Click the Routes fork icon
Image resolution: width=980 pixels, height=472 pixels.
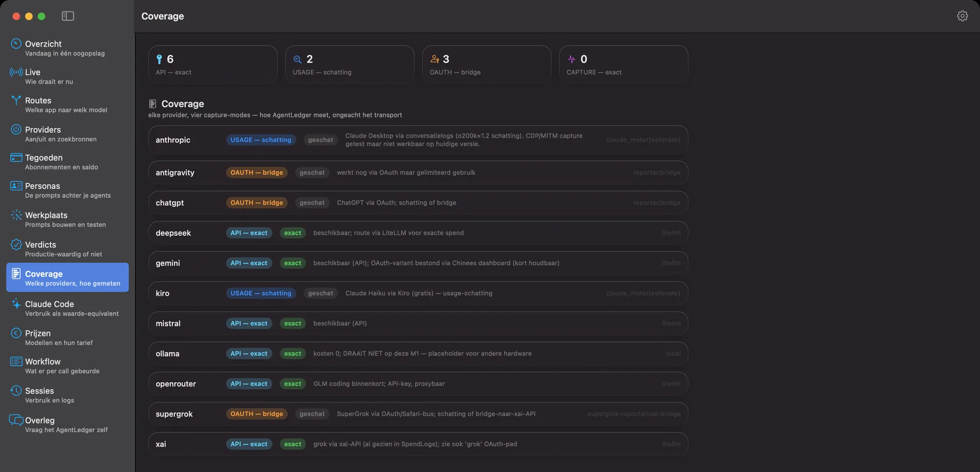pyautogui.click(x=16, y=100)
